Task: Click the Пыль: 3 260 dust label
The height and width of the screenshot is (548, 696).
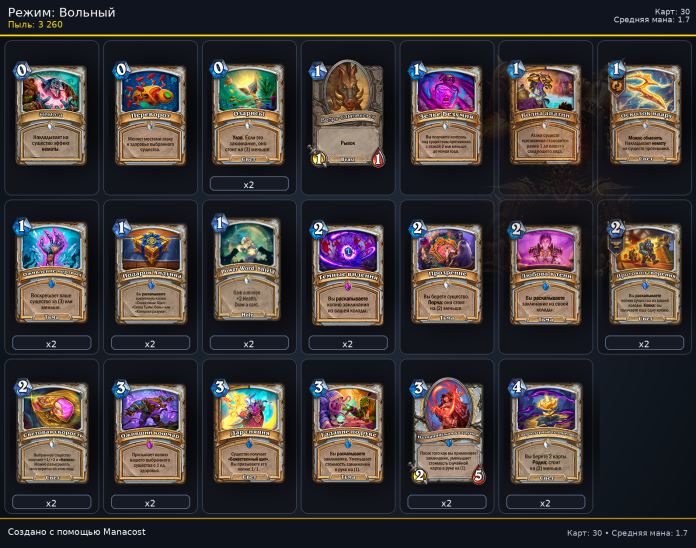Action: tap(36, 24)
